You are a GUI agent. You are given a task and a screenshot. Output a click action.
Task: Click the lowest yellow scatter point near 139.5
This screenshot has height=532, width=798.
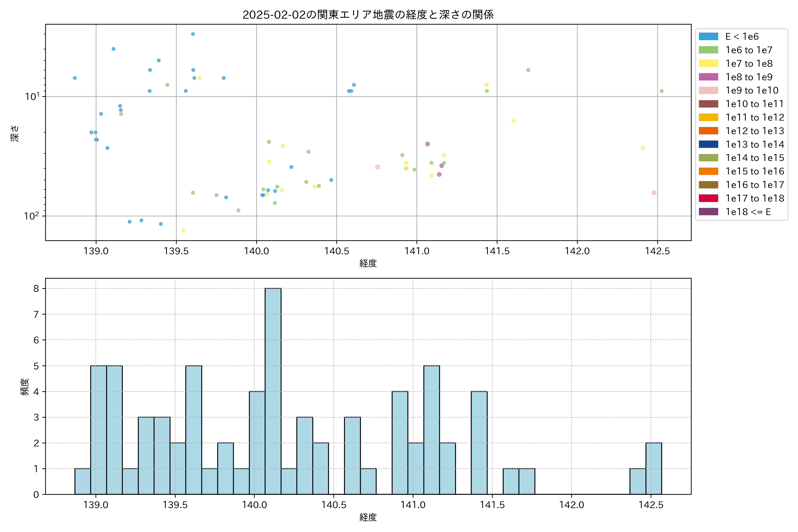(x=183, y=231)
